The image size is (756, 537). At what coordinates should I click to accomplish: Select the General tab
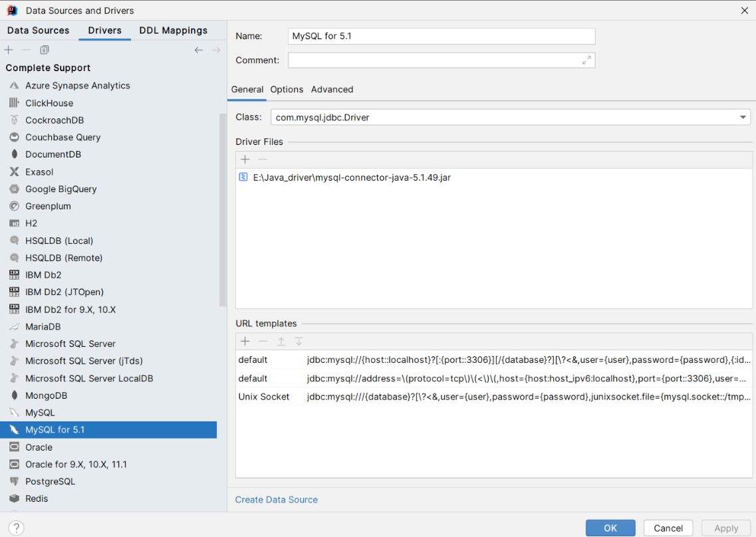(x=247, y=90)
